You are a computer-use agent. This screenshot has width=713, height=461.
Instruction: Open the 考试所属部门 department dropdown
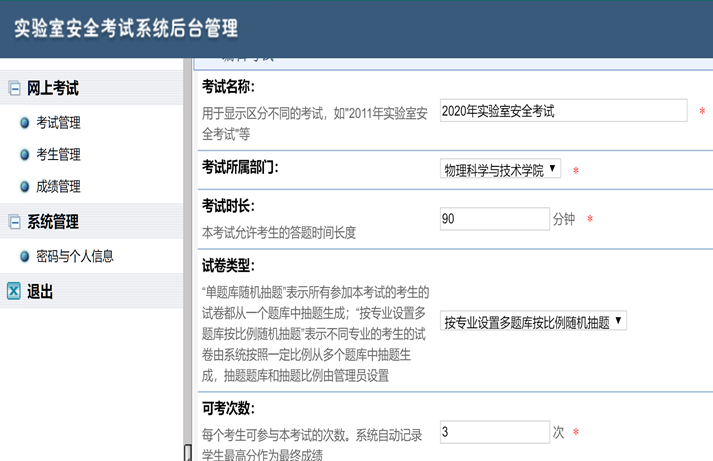pyautogui.click(x=500, y=170)
